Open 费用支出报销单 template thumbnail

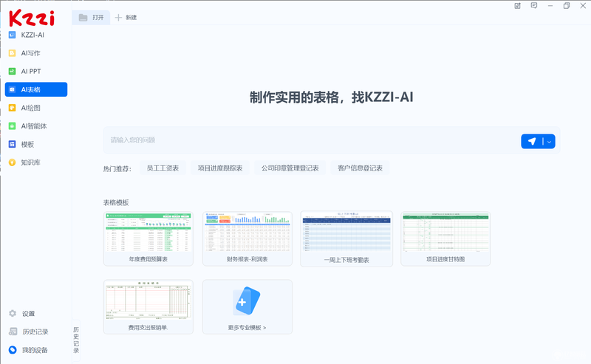coord(148,301)
